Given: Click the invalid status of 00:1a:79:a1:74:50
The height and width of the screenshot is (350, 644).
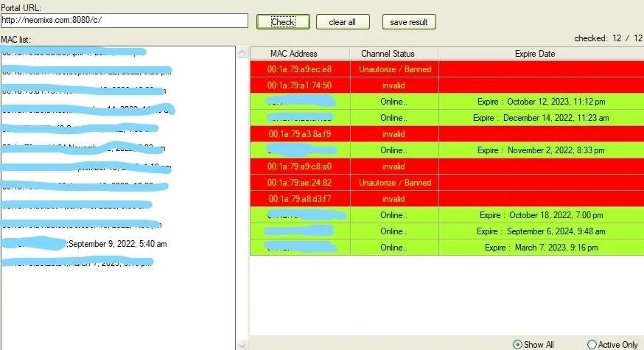Looking at the screenshot, I should click(393, 85).
